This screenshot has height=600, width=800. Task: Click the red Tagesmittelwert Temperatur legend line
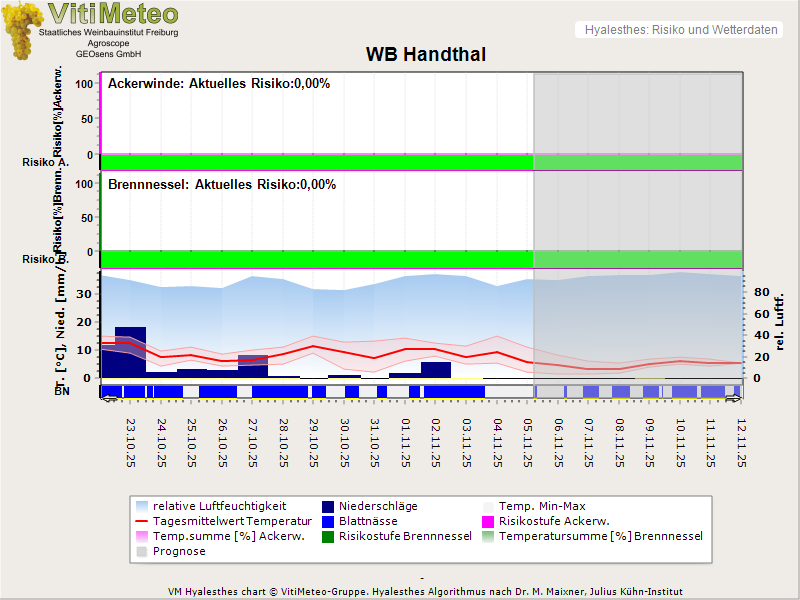[142, 521]
